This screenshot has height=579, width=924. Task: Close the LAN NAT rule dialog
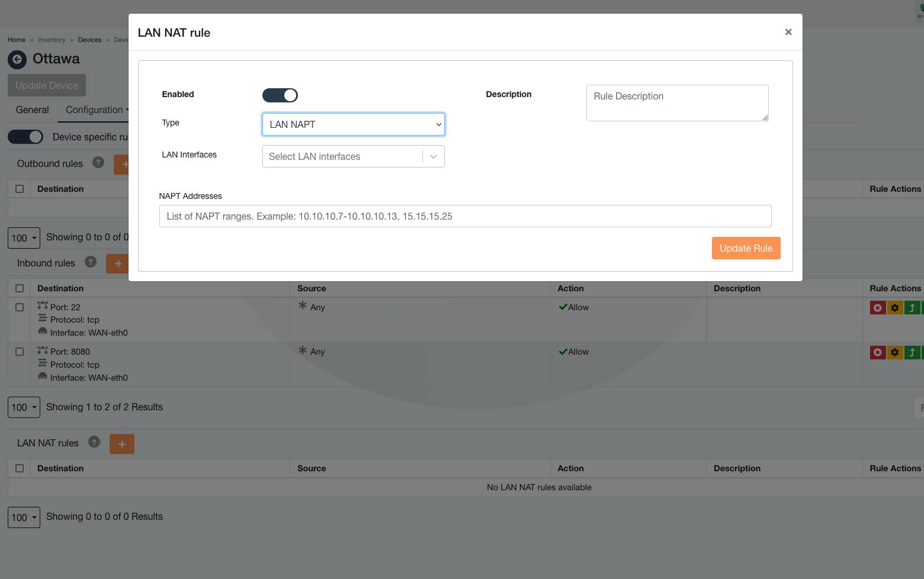click(788, 32)
